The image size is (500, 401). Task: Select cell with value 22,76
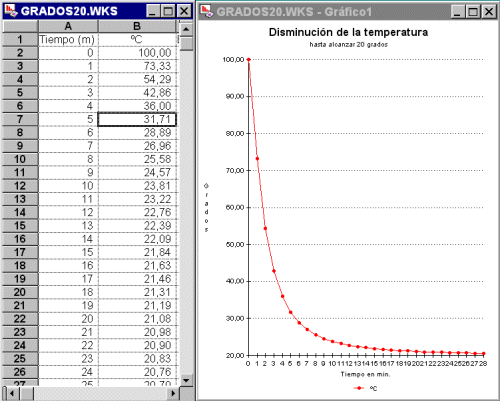pos(137,212)
